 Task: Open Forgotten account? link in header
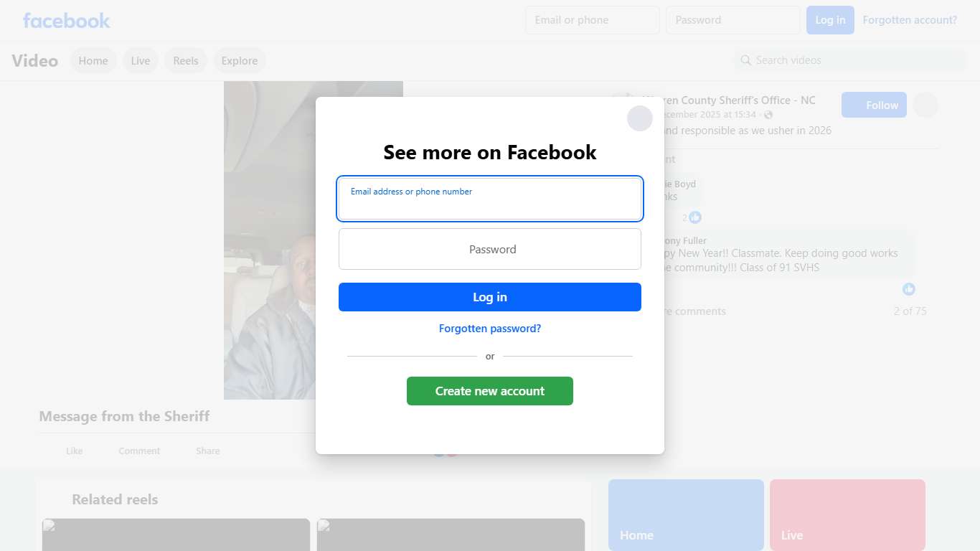pos(910,20)
